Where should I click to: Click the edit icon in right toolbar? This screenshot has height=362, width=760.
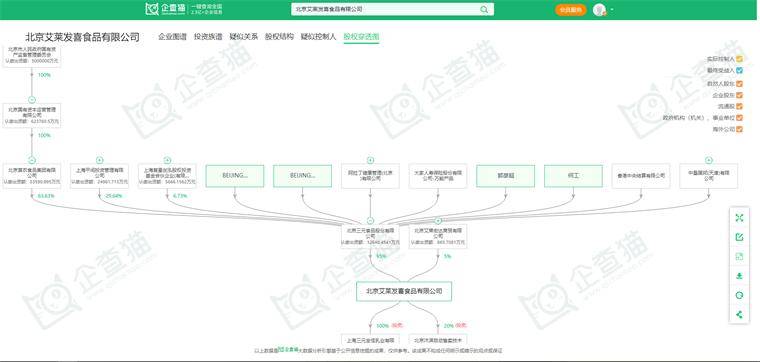(739, 237)
